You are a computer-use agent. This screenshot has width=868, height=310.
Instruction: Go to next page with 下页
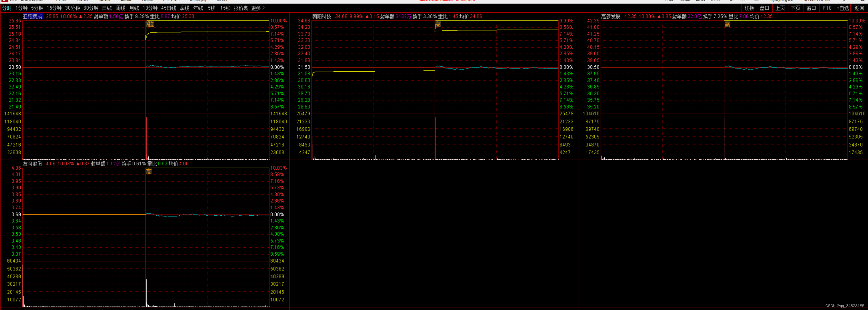(x=796, y=8)
